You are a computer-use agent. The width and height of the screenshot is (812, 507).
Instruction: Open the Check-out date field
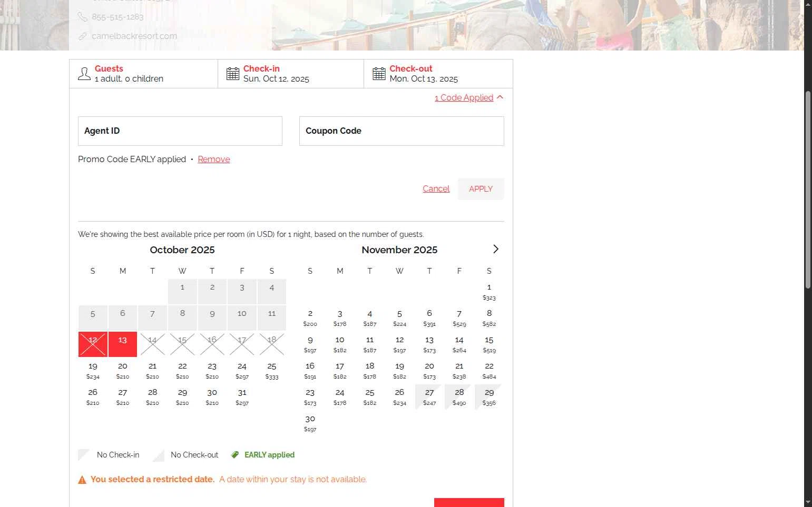point(438,74)
